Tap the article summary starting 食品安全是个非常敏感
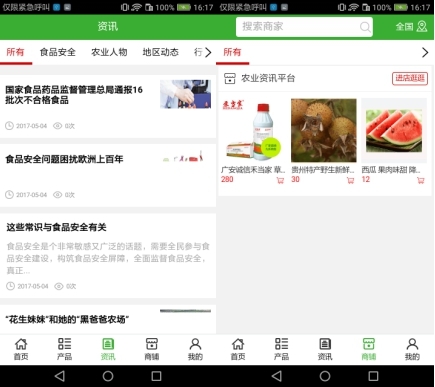435x387 pixels. (x=108, y=258)
